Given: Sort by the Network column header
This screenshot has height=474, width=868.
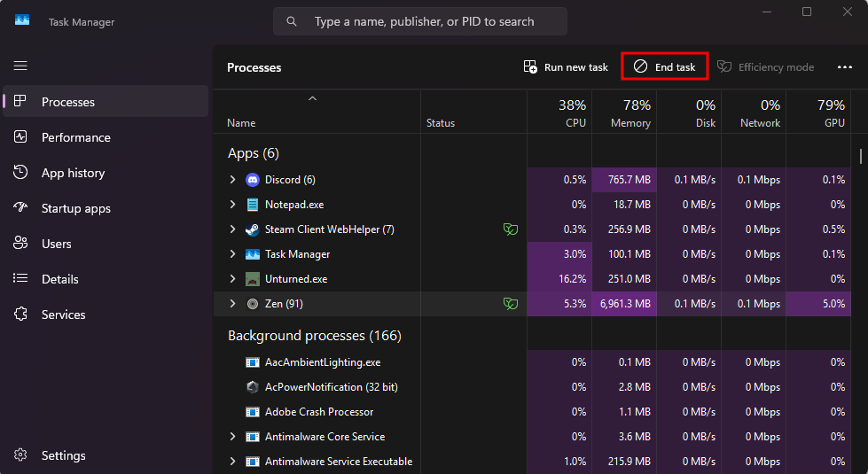Looking at the screenshot, I should click(x=754, y=113).
